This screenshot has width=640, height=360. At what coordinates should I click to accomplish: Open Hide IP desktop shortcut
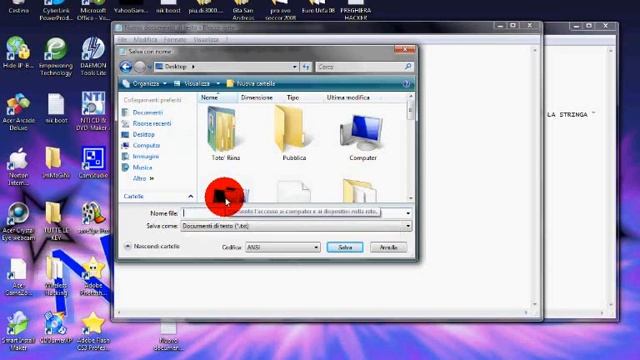(x=18, y=52)
